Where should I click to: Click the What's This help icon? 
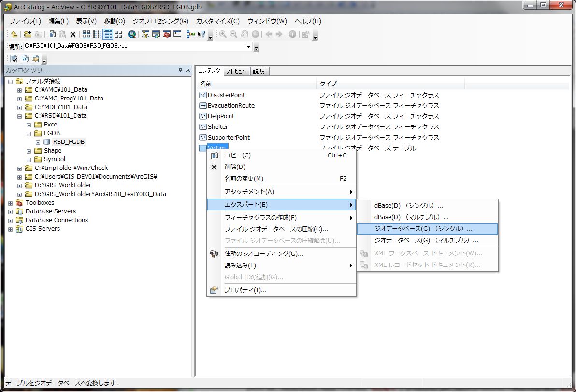point(202,34)
